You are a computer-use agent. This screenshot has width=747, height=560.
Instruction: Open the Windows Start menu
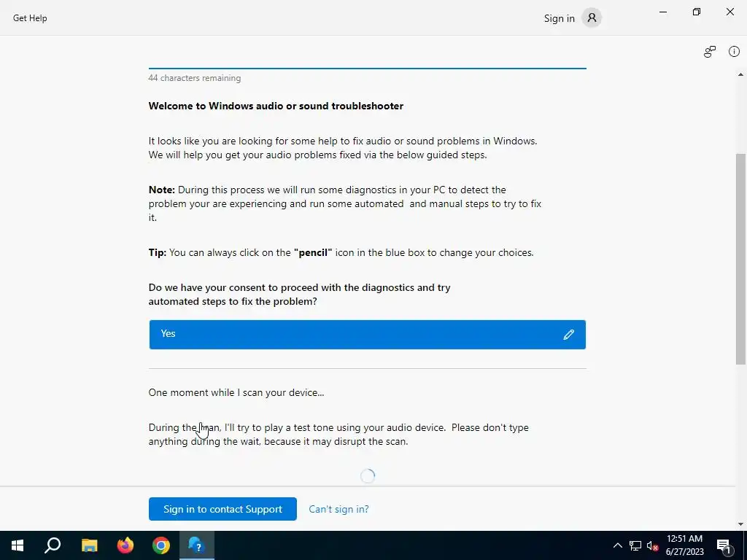(x=18, y=545)
